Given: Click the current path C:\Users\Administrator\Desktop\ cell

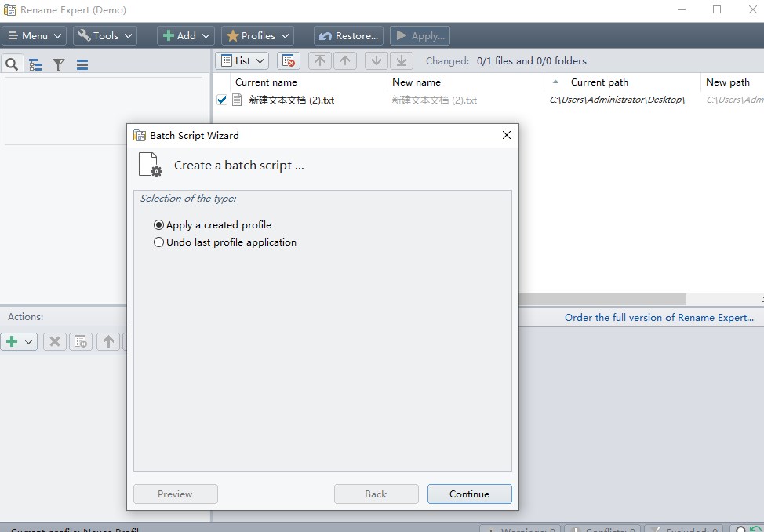Looking at the screenshot, I should [617, 100].
